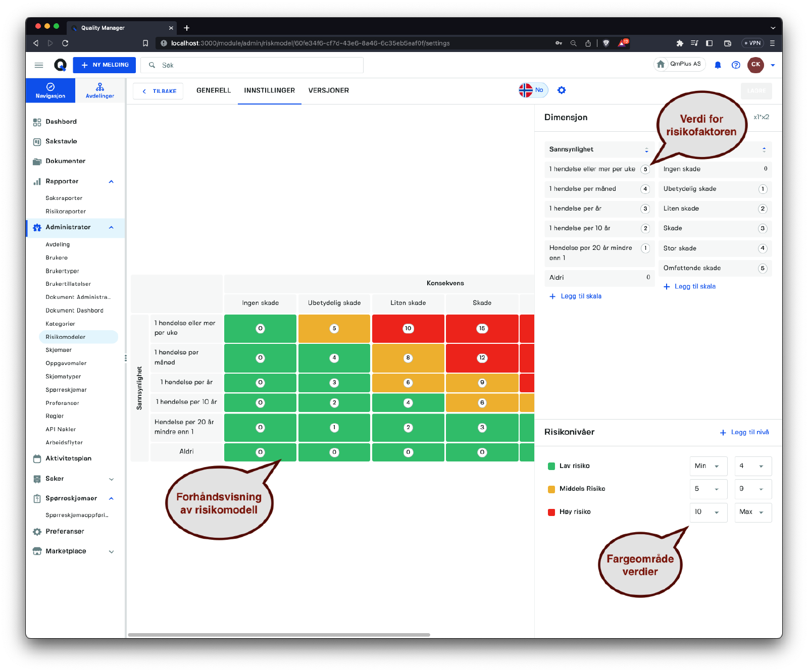The width and height of the screenshot is (808, 672).
Task: Click the red Høy risiko color swatch
Action: tap(551, 512)
